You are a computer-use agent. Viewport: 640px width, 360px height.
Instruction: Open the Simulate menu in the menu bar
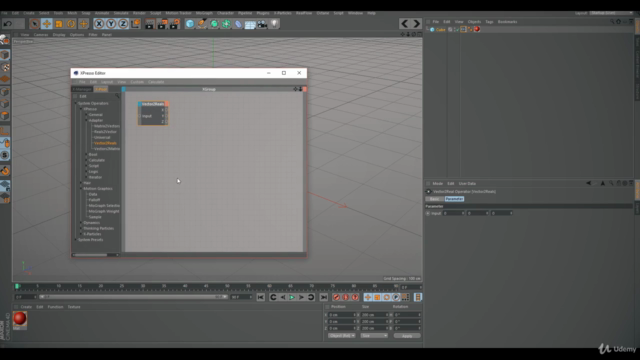click(x=121, y=13)
